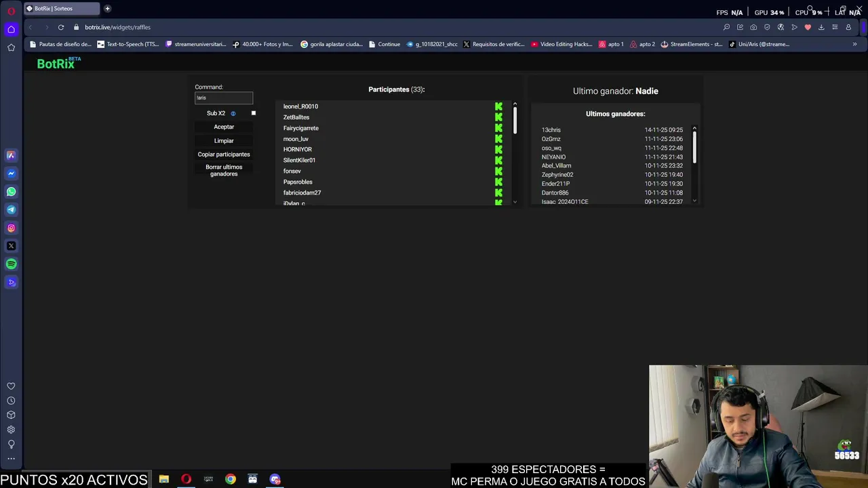The image size is (868, 488).
Task: Click the Kick icon beside leonel_R0010
Action: pos(498,106)
